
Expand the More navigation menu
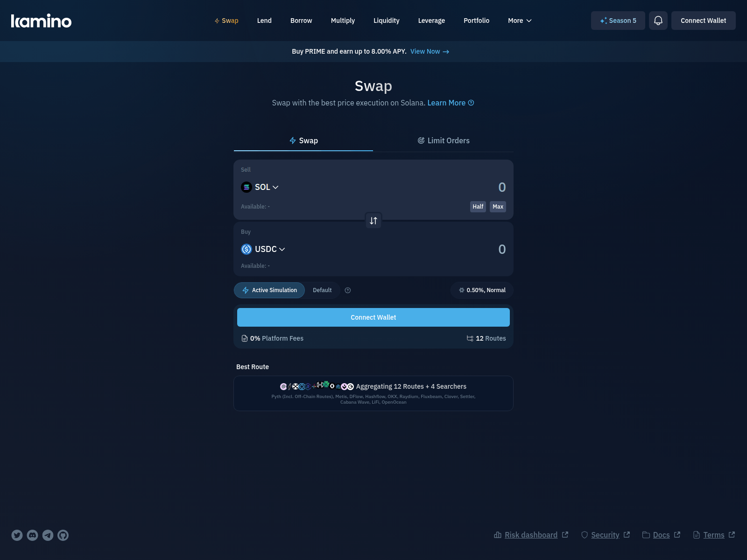pyautogui.click(x=520, y=21)
